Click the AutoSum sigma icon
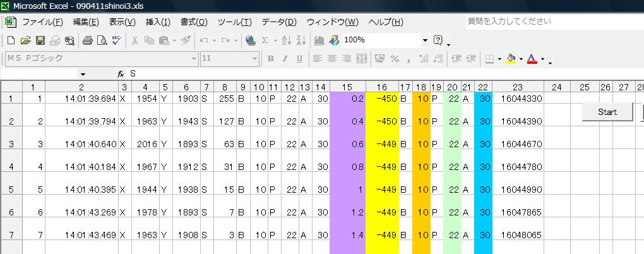Image resolution: width=644 pixels, height=254 pixels. 265,40
